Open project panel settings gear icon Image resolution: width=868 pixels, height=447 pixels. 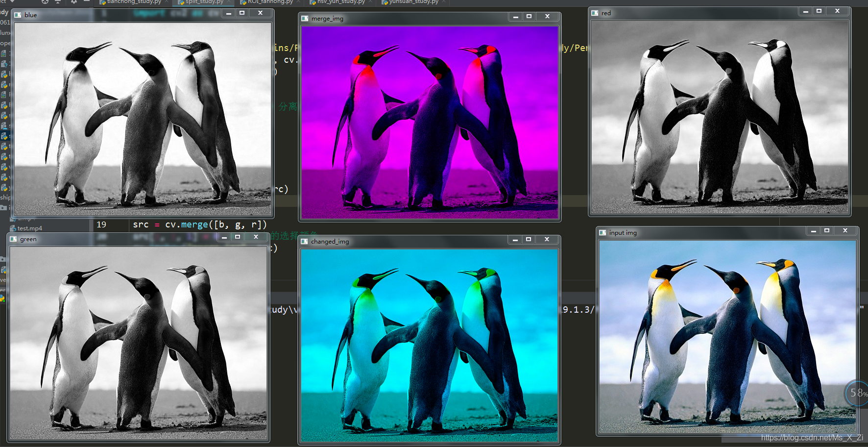pos(73,2)
